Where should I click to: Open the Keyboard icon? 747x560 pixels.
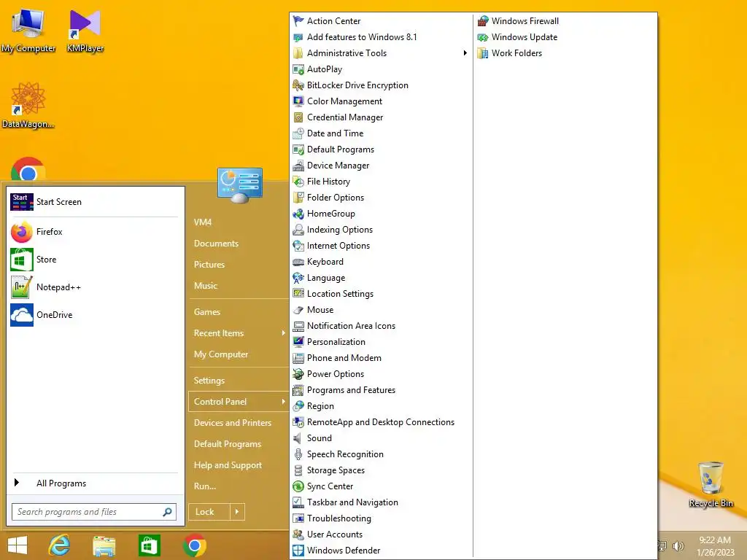[x=298, y=262]
